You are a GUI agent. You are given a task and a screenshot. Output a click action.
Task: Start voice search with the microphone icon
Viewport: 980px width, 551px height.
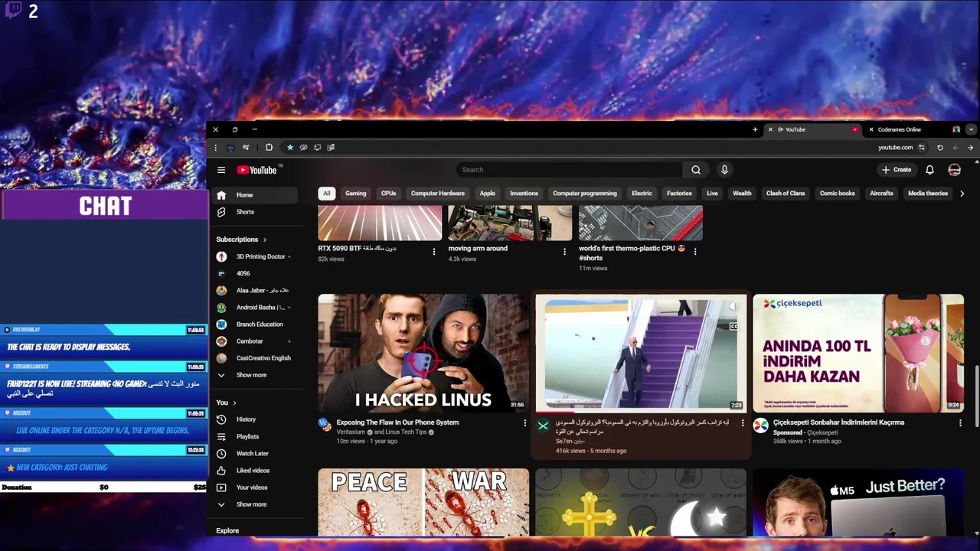(724, 170)
